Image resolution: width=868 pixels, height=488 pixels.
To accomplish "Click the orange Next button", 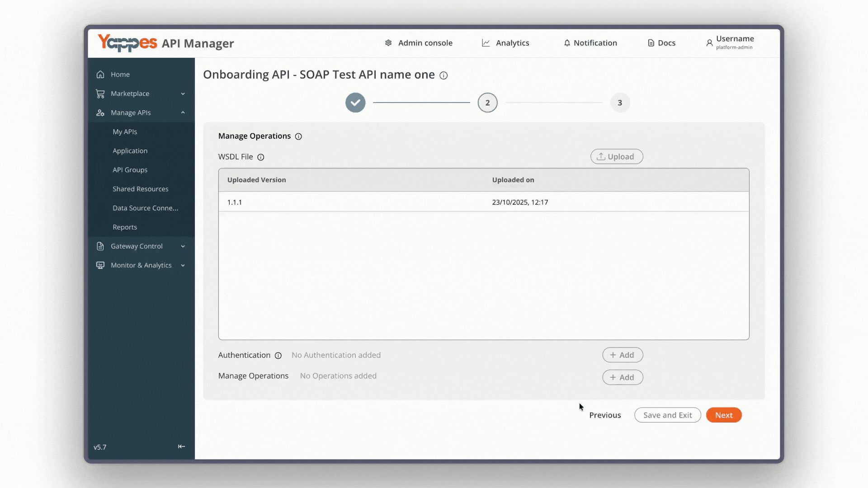I will click(x=724, y=415).
